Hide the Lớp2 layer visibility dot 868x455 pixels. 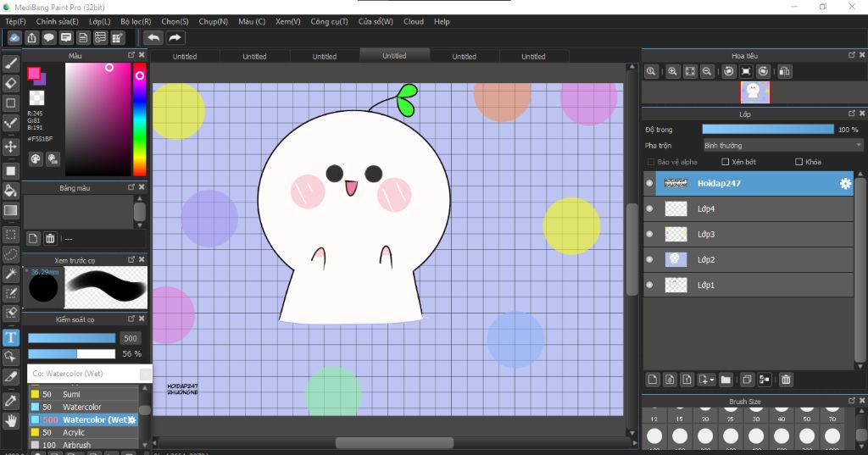(650, 259)
